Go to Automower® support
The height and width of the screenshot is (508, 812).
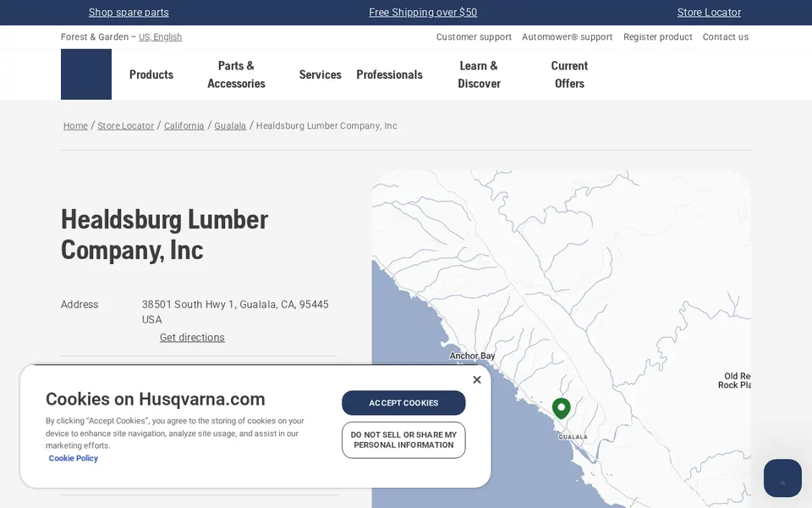coord(567,36)
